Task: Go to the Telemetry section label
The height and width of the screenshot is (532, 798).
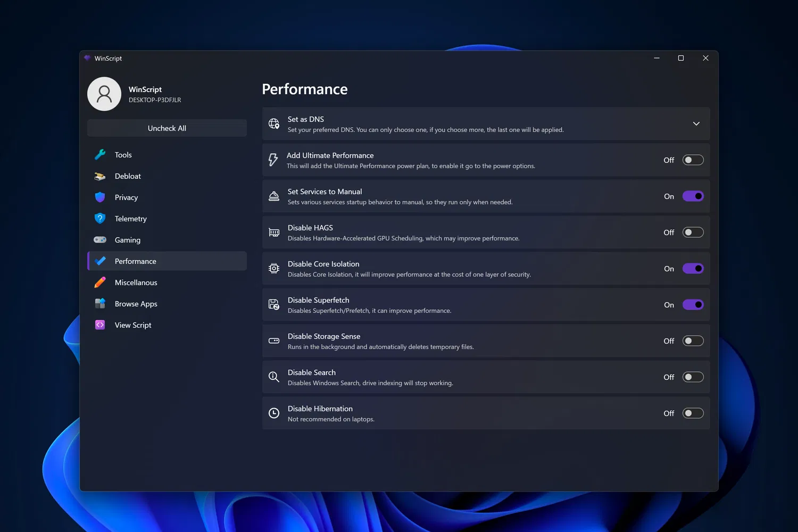Action: coord(131,219)
